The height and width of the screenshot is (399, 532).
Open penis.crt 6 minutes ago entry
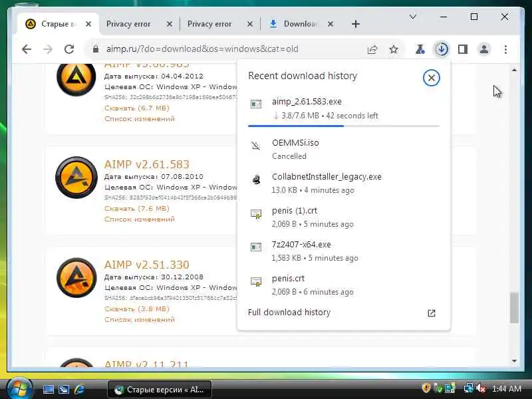[x=344, y=285]
